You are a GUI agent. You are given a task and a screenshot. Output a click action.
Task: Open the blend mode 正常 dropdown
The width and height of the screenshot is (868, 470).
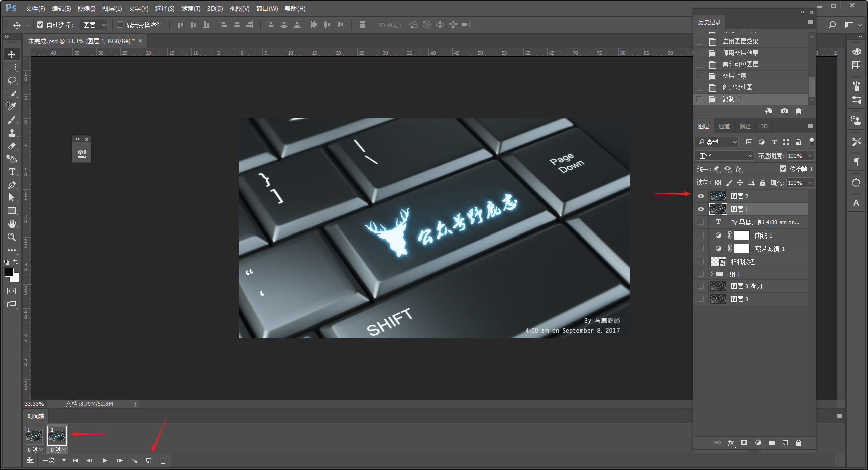click(725, 156)
